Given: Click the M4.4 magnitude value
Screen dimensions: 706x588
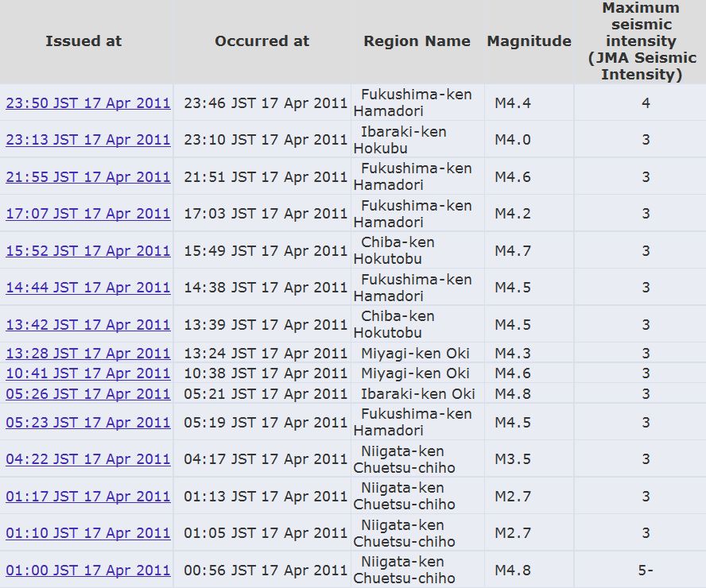Looking at the screenshot, I should pyautogui.click(x=513, y=103).
